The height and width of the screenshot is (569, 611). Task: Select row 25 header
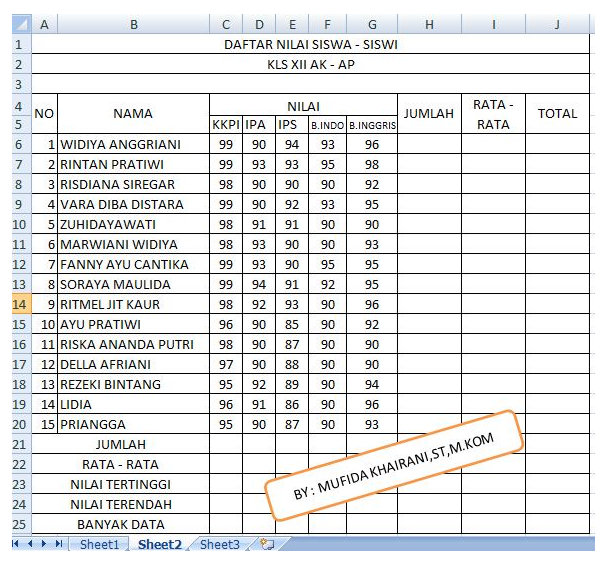coord(21,524)
